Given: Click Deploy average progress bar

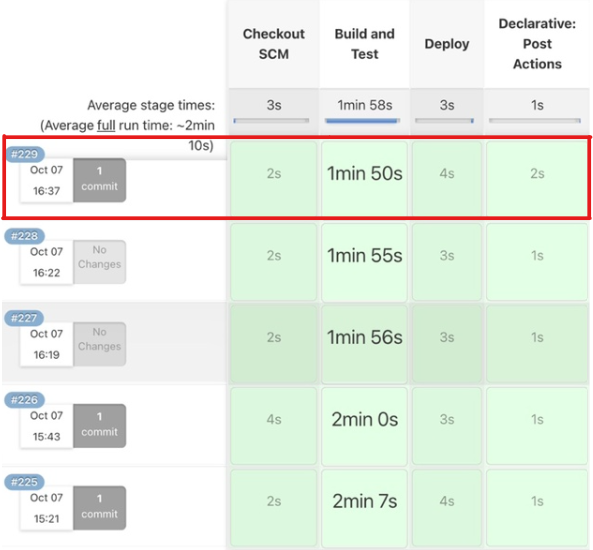Looking at the screenshot, I should (444, 121).
